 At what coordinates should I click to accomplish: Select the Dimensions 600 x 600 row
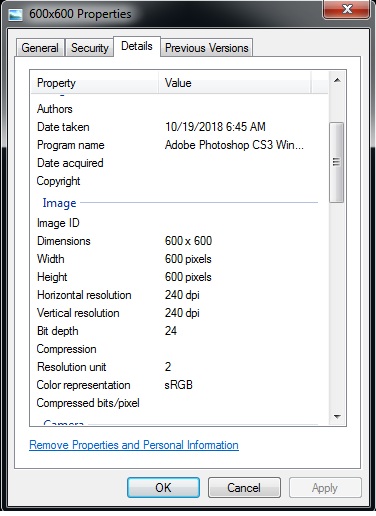pyautogui.click(x=179, y=241)
